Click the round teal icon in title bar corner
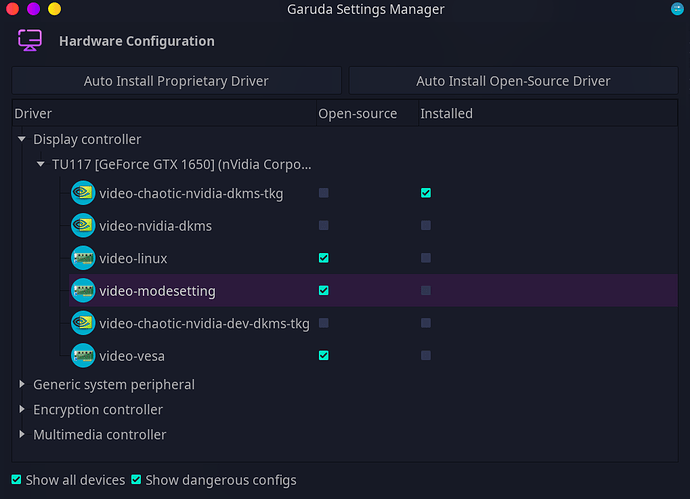Screen dimensions: 690x499 [x=677, y=9]
